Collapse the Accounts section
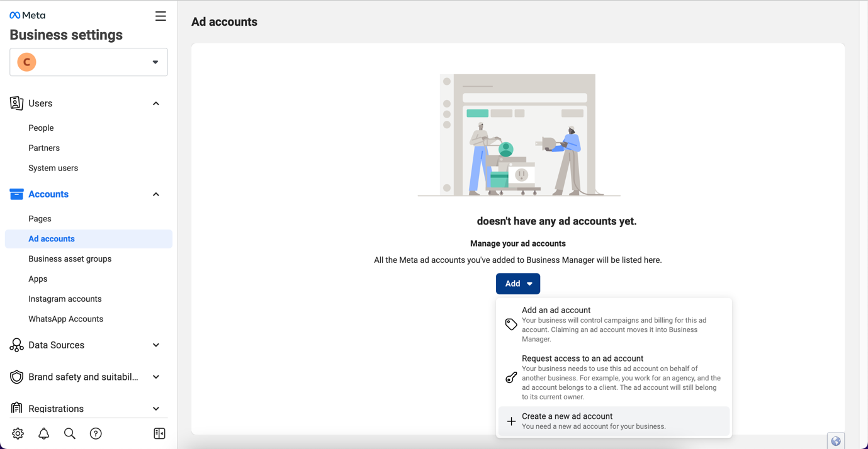Image resolution: width=868 pixels, height=449 pixels. click(x=156, y=194)
